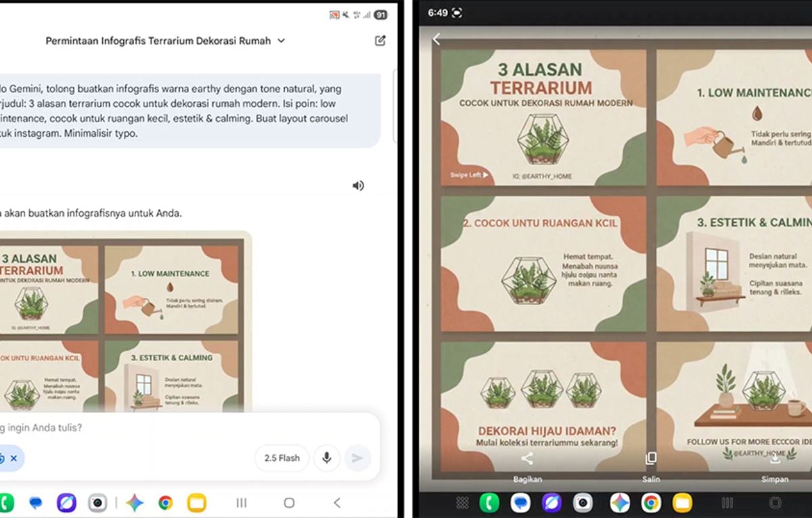Open the purple Samsung Internet icon in right dock
Screen dimensions: 812x518
click(x=551, y=502)
